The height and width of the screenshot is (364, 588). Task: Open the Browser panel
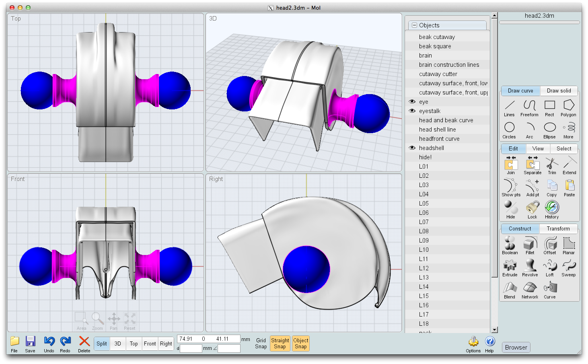point(516,347)
